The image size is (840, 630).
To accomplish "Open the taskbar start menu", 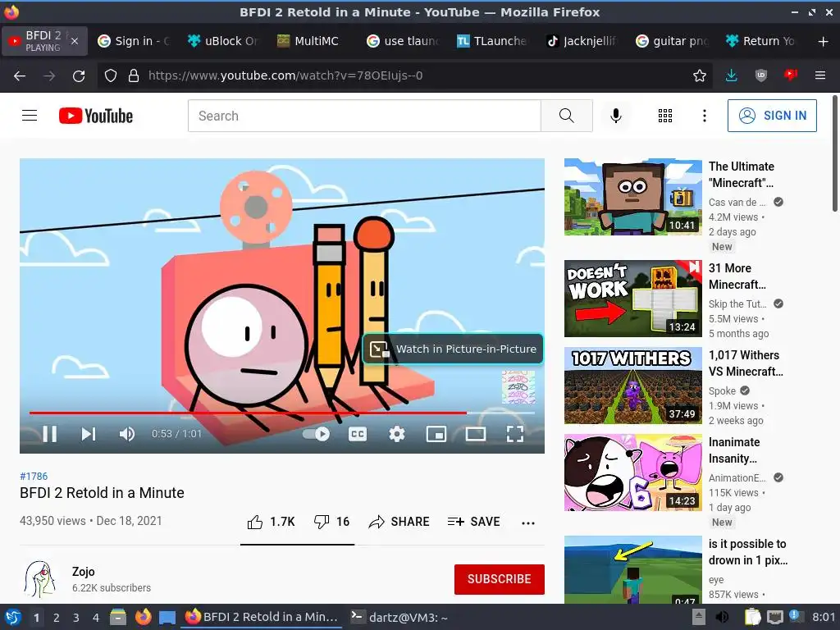I will point(13,617).
